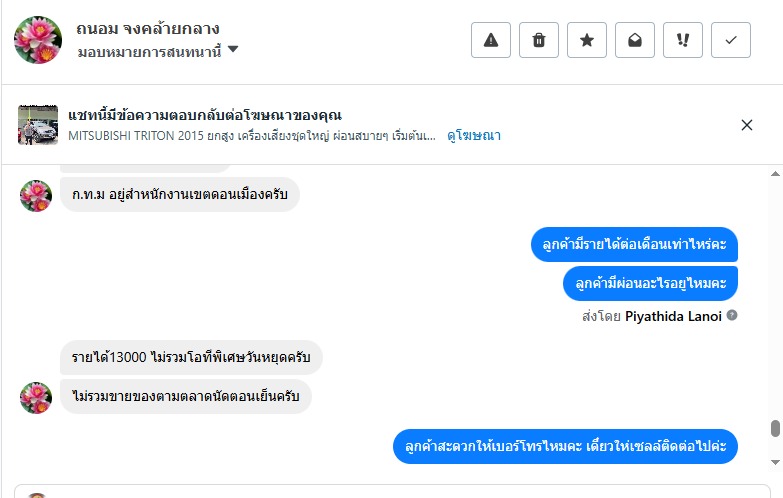Screen dimensions: 783x498
Task: Click info icon beside Piyathida Lanoi
Action: point(732,316)
